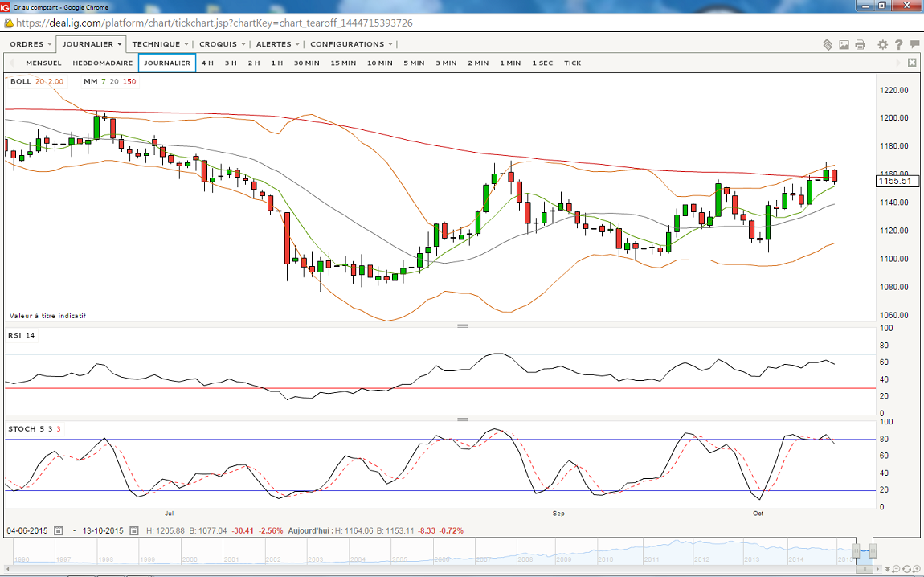
Task: Switch to the HEBDOMADAIRE timeframe
Action: pyautogui.click(x=103, y=63)
